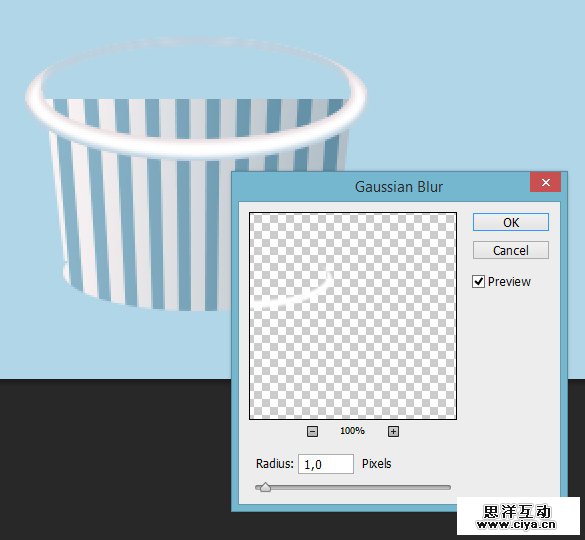Confirm Gaussian Blur with OK

511,222
